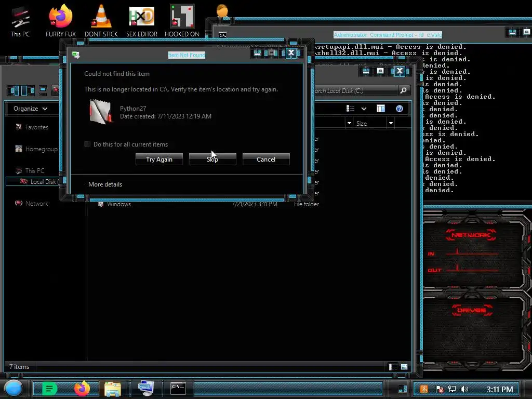This screenshot has width=532, height=399.
Task: Click the Windows folder row in Explorer
Action: coord(208,204)
